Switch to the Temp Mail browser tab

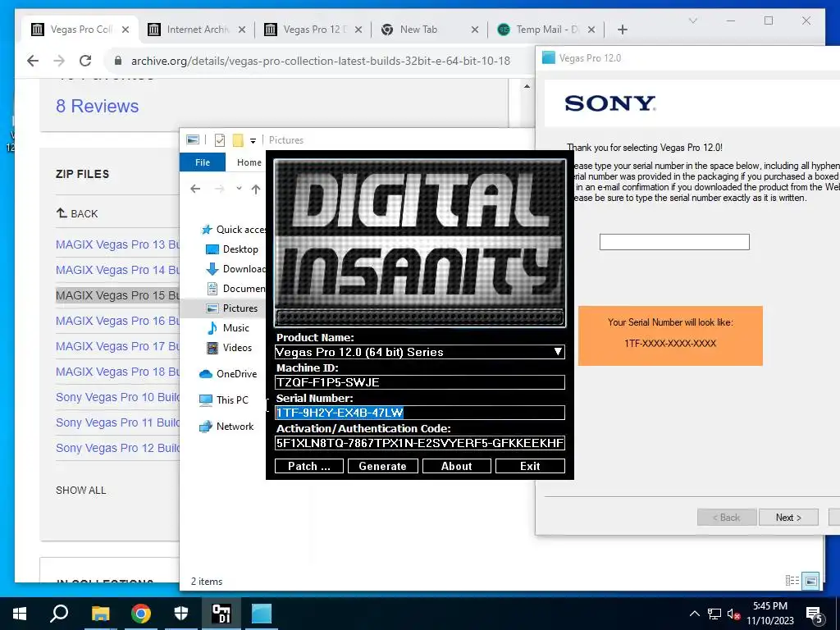point(546,30)
